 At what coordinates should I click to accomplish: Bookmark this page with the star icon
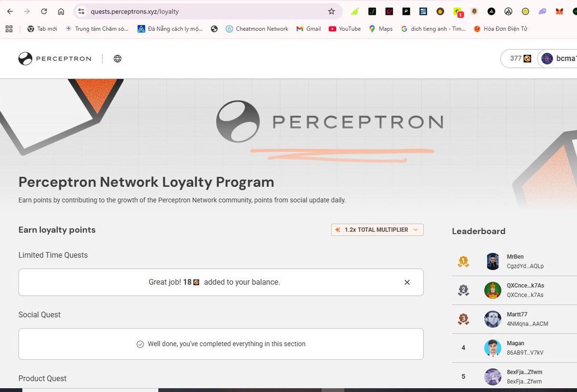(331, 11)
